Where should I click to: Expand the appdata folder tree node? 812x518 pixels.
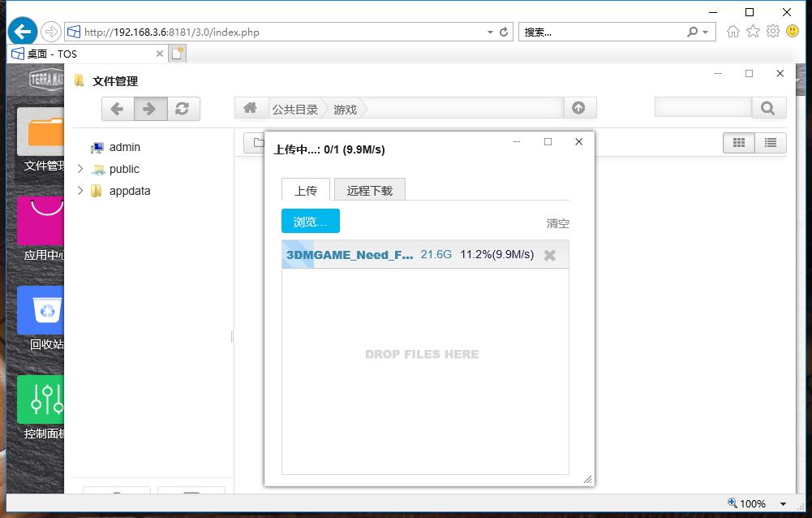[80, 190]
